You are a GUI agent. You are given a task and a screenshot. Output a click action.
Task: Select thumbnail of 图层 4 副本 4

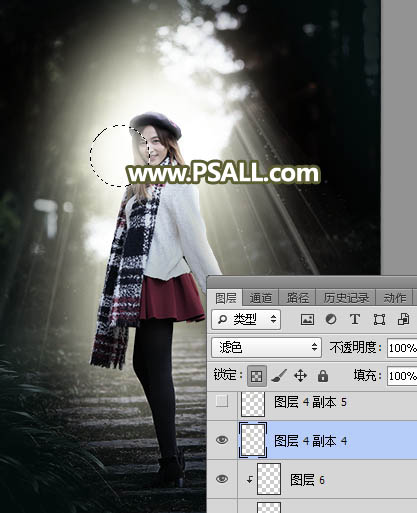pyautogui.click(x=253, y=440)
